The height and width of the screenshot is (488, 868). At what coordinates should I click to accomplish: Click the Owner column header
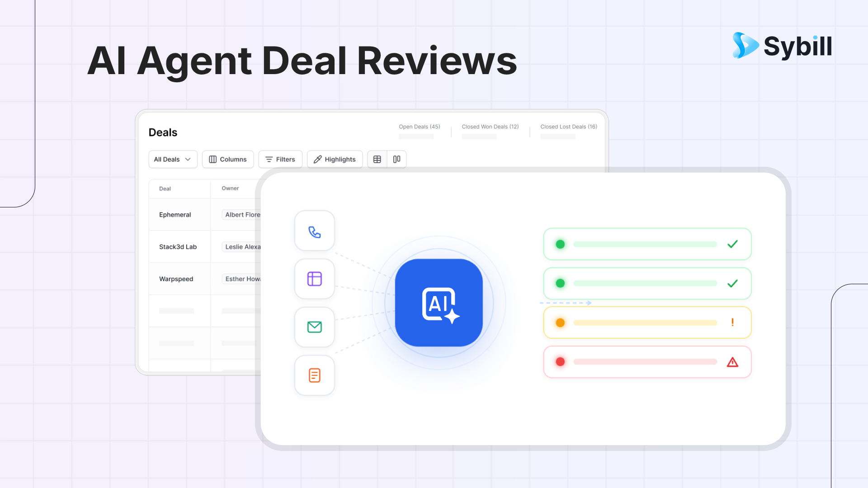(230, 188)
